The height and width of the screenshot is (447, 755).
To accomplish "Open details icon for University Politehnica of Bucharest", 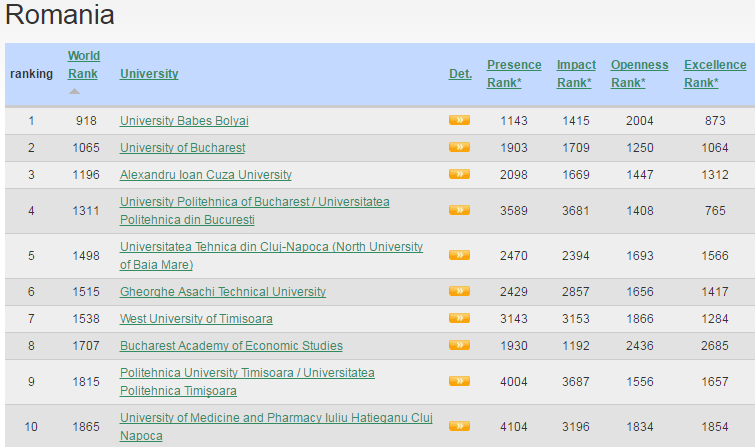I will pyautogui.click(x=459, y=210).
